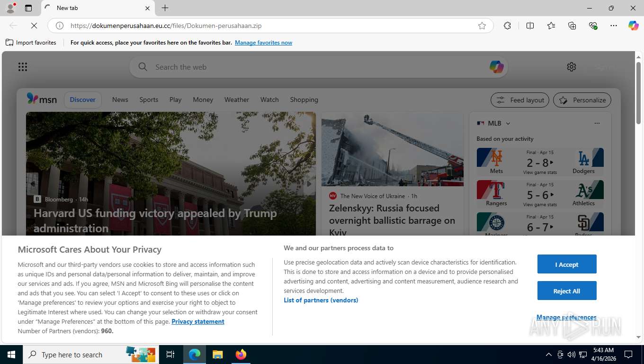644x364 pixels.
Task: Open the Favorites hub icon
Action: pos(551,26)
